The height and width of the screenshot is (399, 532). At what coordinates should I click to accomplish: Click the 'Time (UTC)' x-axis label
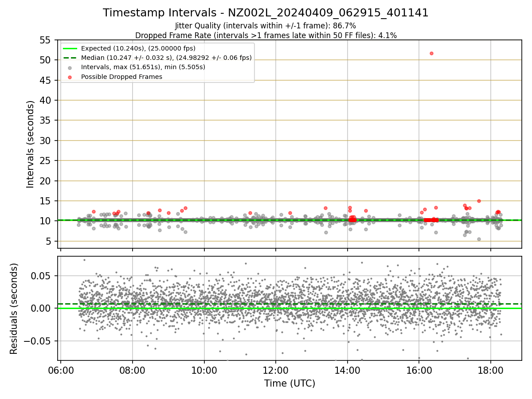(x=289, y=383)
